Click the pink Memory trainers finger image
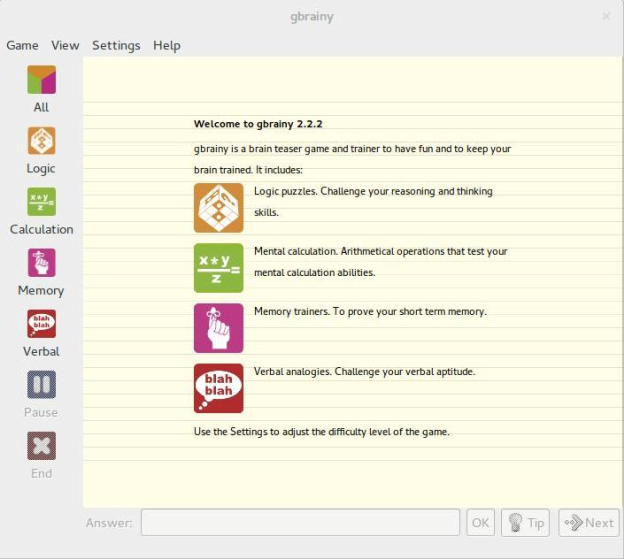Screen dimensions: 624x559 (x=218, y=328)
